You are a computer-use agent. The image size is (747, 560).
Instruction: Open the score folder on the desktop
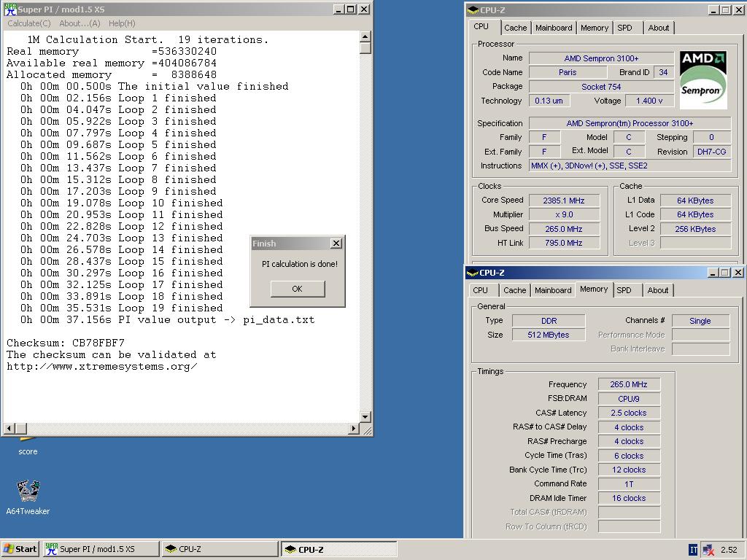tap(28, 446)
